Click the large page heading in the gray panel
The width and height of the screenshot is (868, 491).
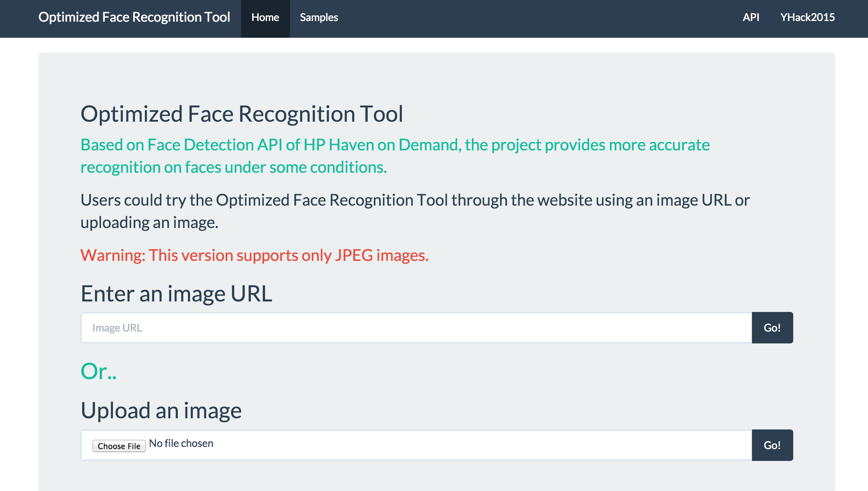242,114
